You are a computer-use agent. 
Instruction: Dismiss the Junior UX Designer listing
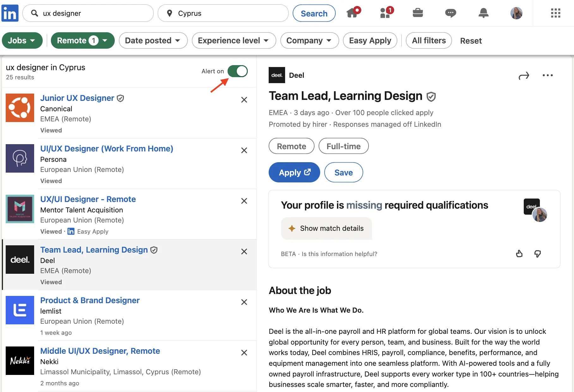click(244, 100)
